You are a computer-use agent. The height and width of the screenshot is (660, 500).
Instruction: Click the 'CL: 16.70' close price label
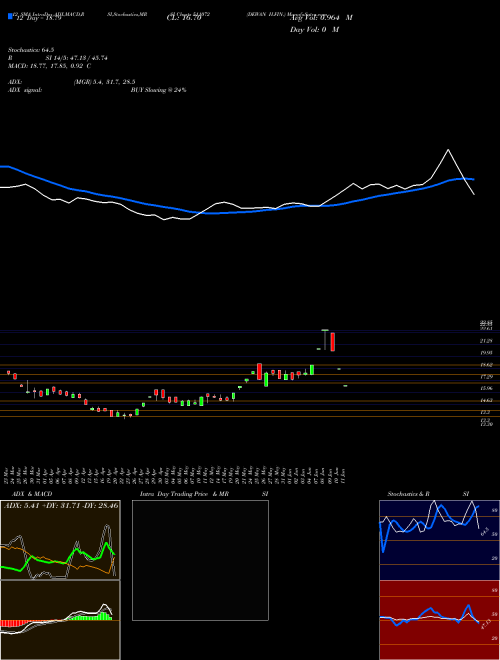184,19
